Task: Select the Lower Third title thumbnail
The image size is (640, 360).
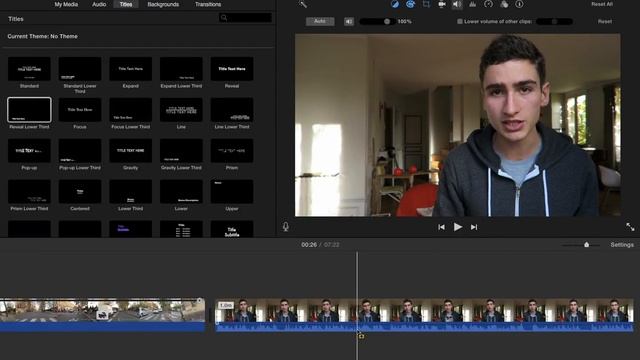Action: (x=131, y=191)
